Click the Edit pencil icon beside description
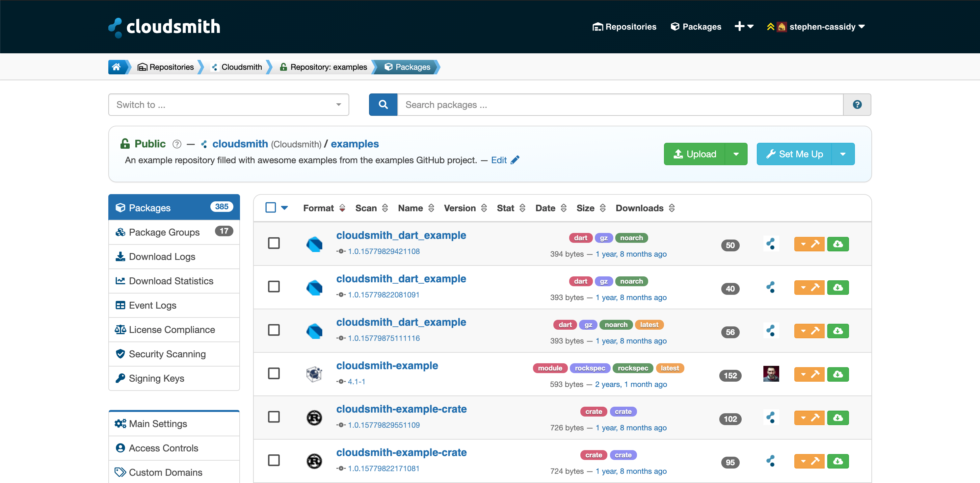This screenshot has width=980, height=483. (x=515, y=160)
